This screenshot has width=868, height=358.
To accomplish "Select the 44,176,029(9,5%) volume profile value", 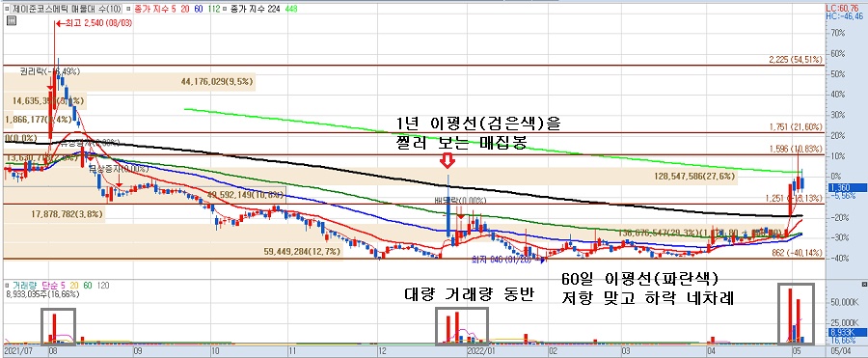I will click(x=218, y=81).
